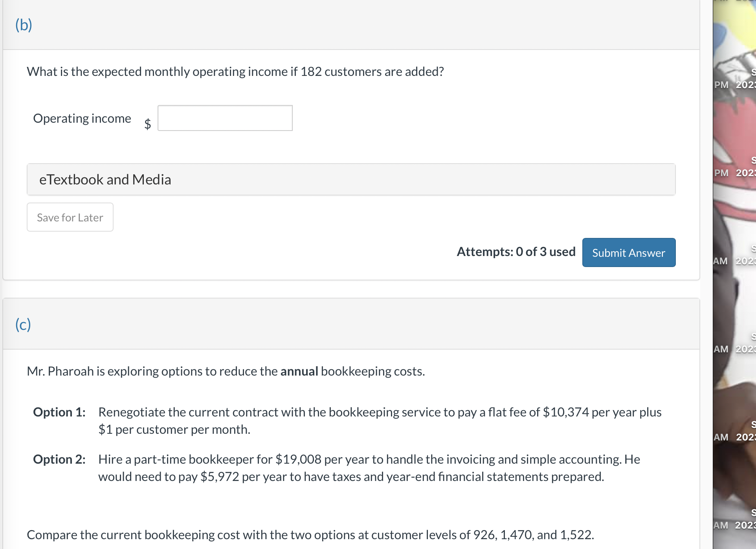This screenshot has height=549, width=756.
Task: Click the Operating income input field
Action: point(225,118)
